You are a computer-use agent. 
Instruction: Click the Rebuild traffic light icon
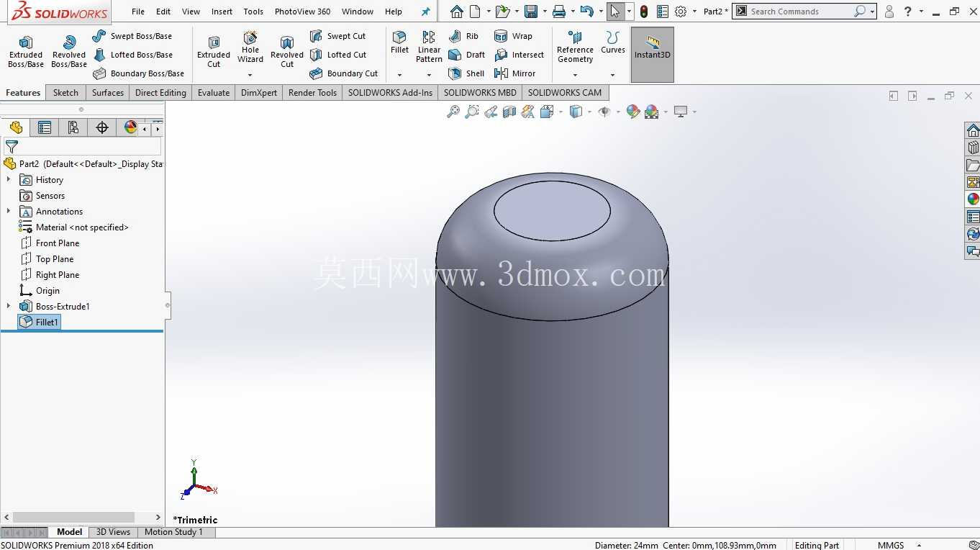click(643, 12)
